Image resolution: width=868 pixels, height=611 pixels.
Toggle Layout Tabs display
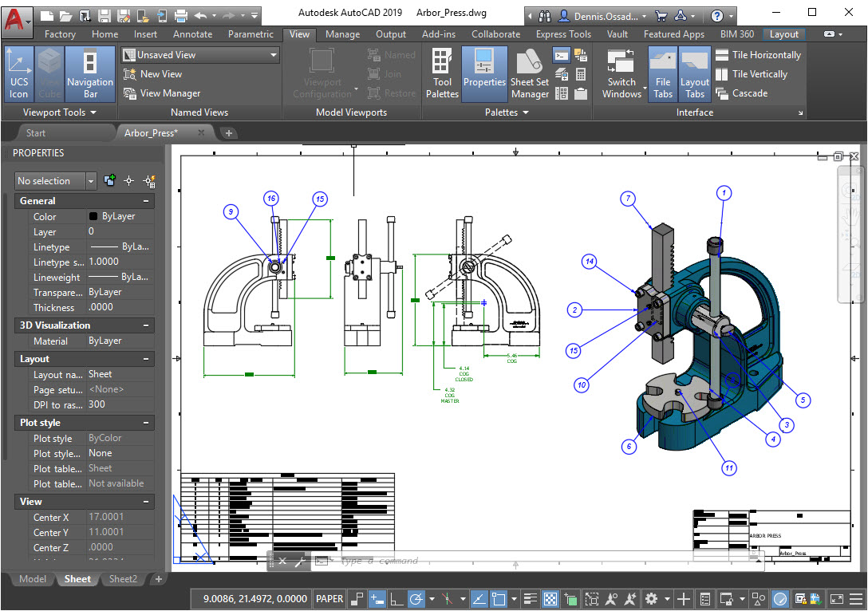click(694, 73)
